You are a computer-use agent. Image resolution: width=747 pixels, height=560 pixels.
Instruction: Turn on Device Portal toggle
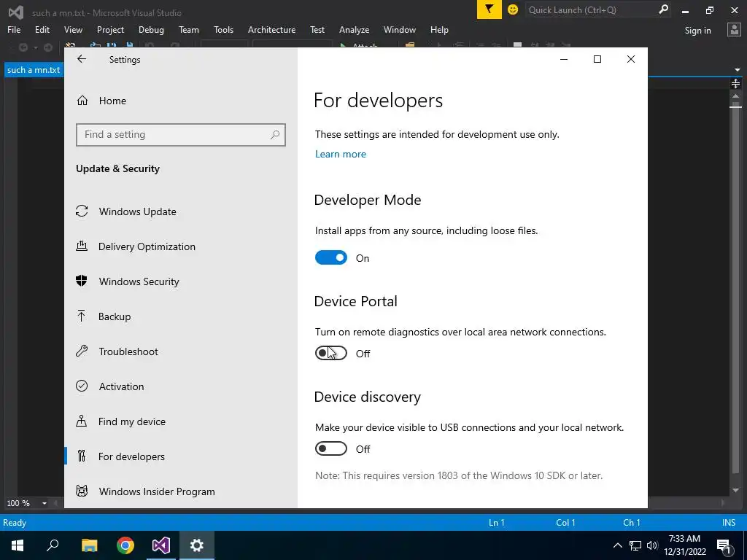[x=331, y=353]
